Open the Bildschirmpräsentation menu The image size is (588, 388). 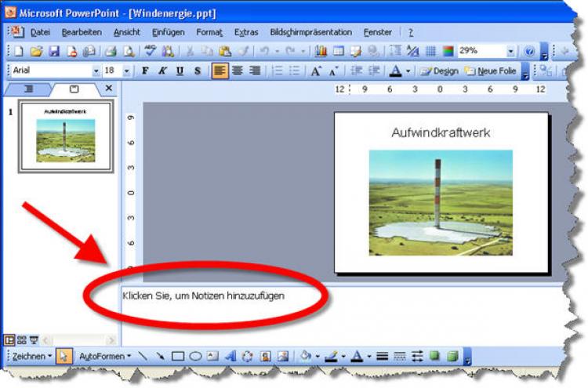click(310, 32)
